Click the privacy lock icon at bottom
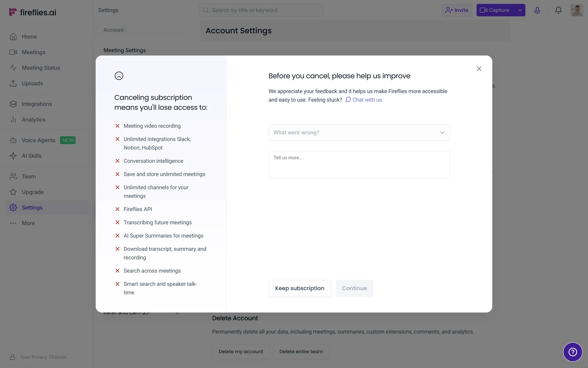This screenshot has height=368, width=588. 13,357
